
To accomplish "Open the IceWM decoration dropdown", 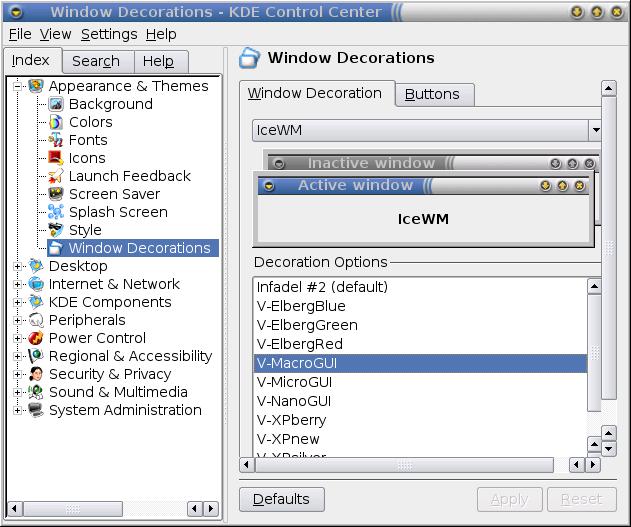I will pos(427,130).
